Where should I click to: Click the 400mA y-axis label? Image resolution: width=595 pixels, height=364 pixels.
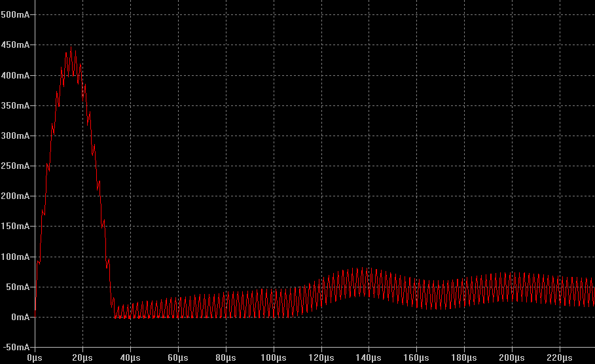pyautogui.click(x=15, y=75)
